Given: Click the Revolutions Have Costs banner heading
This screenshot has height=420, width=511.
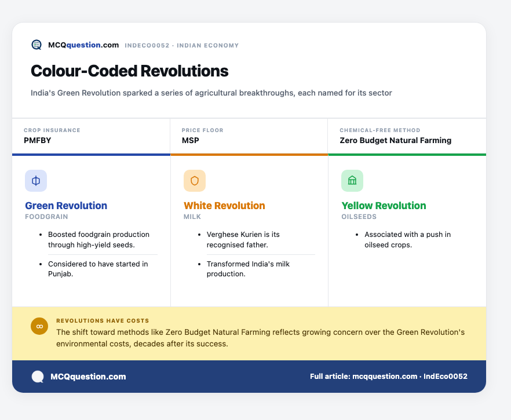Looking at the screenshot, I should pos(103,320).
